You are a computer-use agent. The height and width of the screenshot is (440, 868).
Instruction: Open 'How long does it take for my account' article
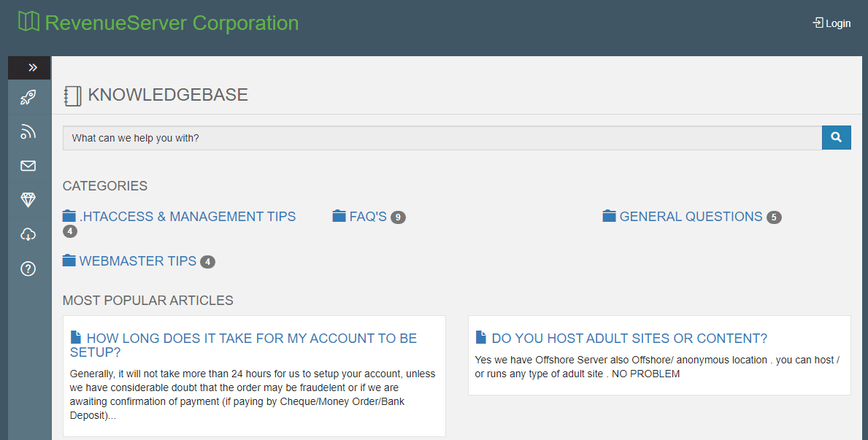click(244, 345)
